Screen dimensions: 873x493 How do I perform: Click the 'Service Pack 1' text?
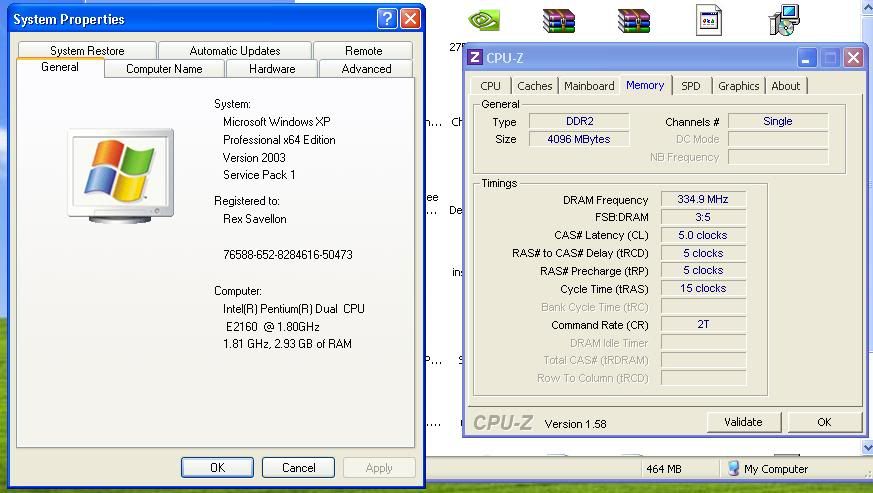(259, 175)
